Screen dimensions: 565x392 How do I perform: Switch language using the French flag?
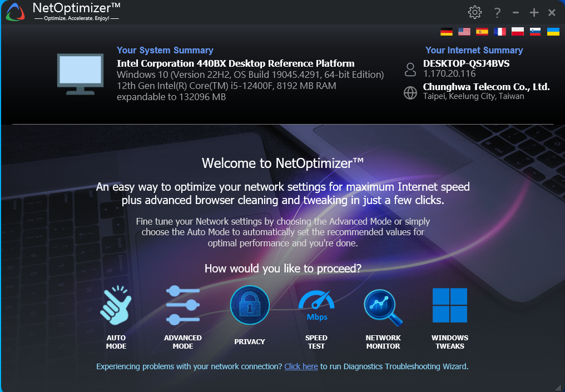click(x=500, y=32)
